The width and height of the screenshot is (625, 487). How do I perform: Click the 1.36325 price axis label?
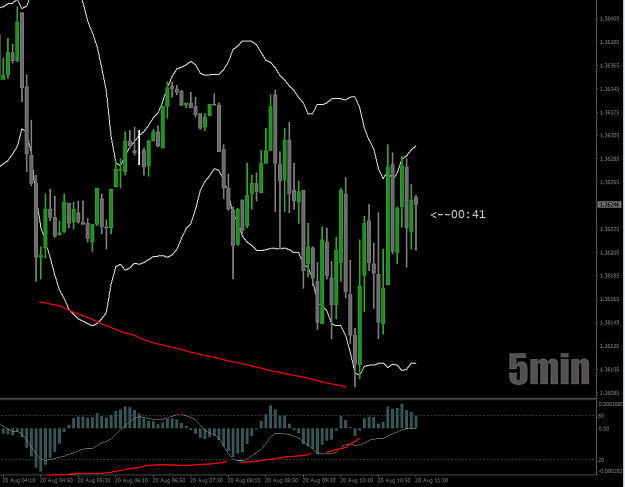(x=610, y=112)
